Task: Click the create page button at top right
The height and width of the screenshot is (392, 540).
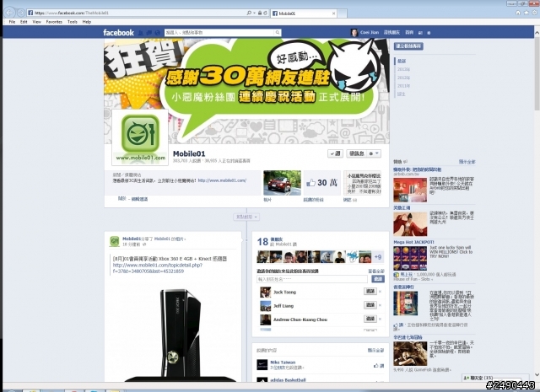Action: click(408, 46)
